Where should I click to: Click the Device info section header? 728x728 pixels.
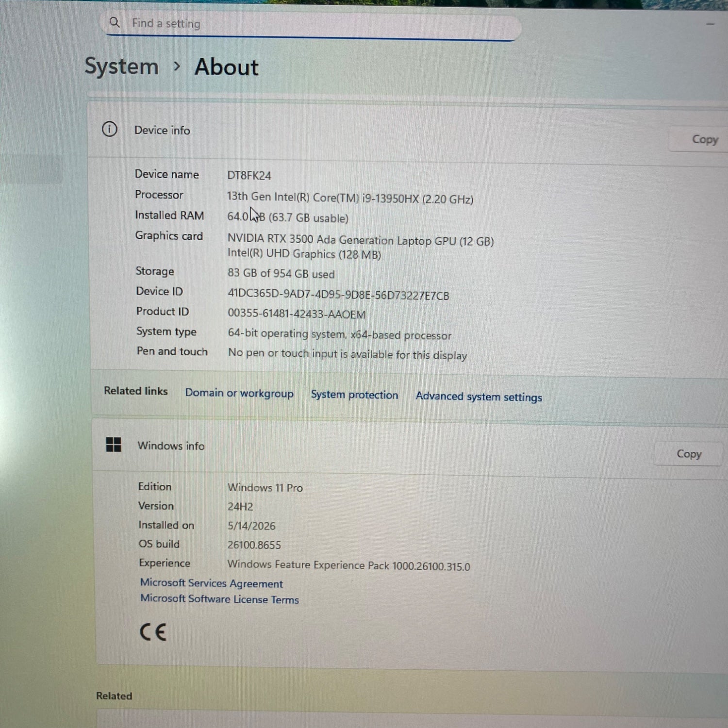click(162, 130)
